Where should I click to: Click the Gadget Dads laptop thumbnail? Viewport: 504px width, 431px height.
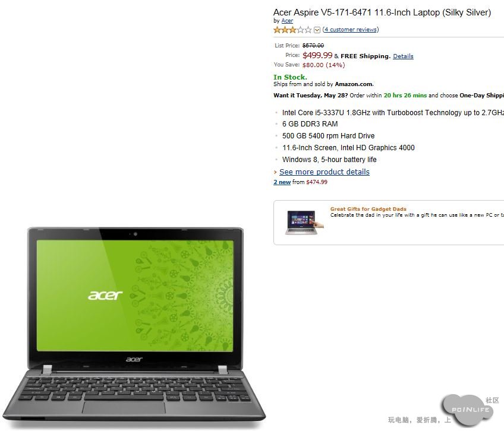(304, 222)
